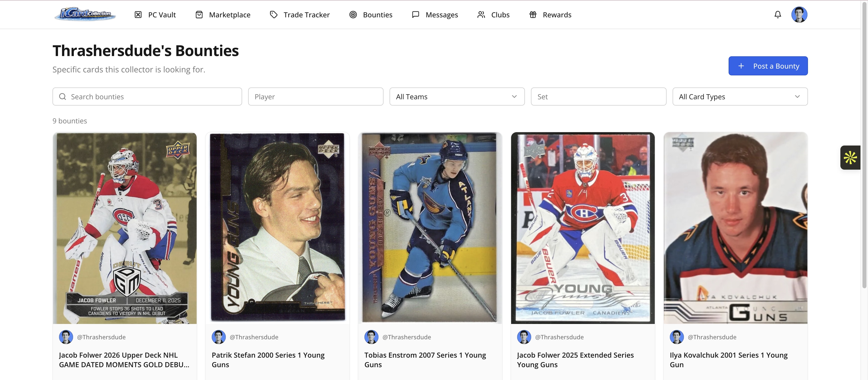Image resolution: width=868 pixels, height=380 pixels.
Task: Expand the All Card Types dropdown
Action: point(740,97)
